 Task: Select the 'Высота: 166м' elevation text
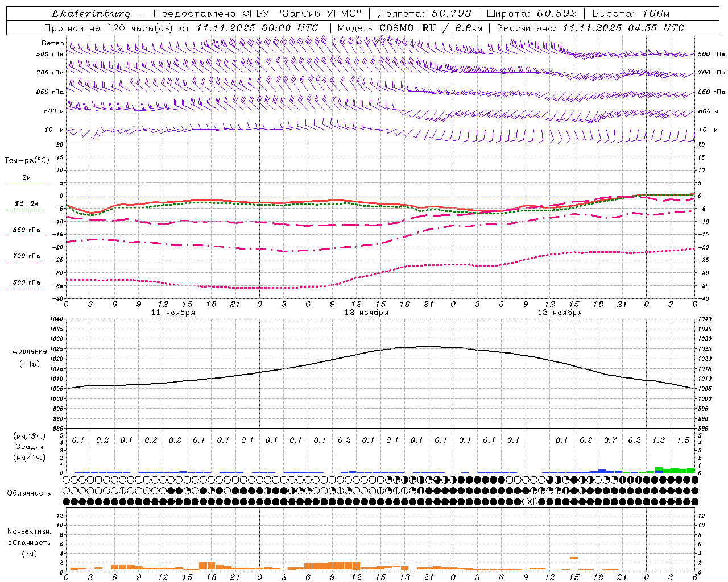pyautogui.click(x=631, y=14)
